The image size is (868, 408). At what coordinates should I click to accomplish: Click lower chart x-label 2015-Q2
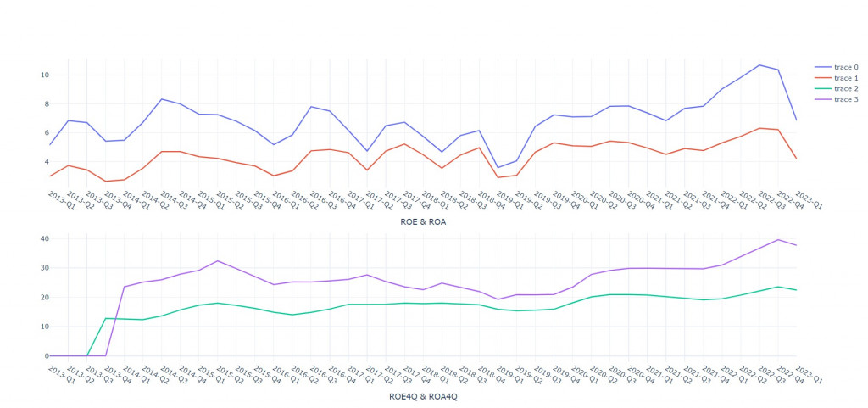pyautogui.click(x=231, y=375)
